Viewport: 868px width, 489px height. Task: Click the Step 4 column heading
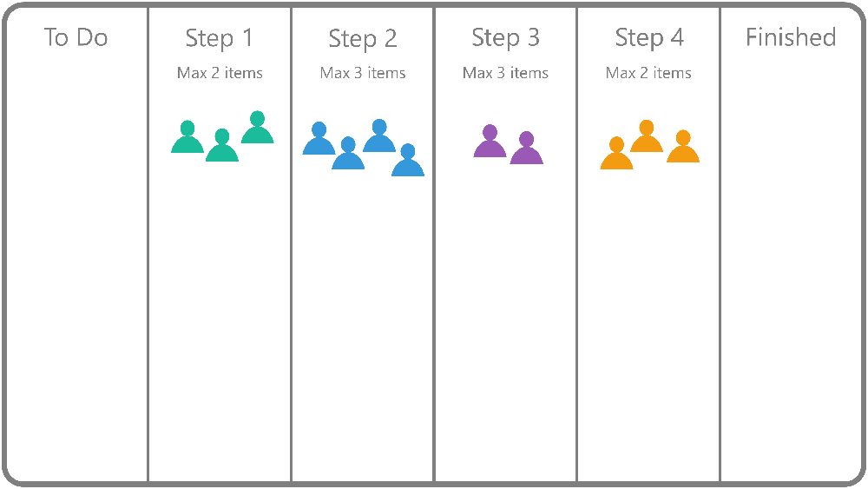tap(649, 38)
